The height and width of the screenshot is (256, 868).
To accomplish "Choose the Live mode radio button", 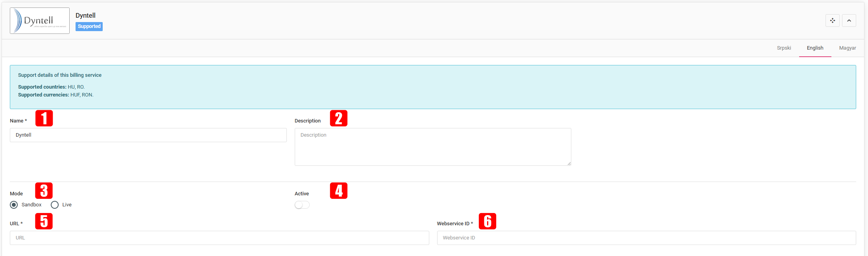I will click(x=55, y=205).
